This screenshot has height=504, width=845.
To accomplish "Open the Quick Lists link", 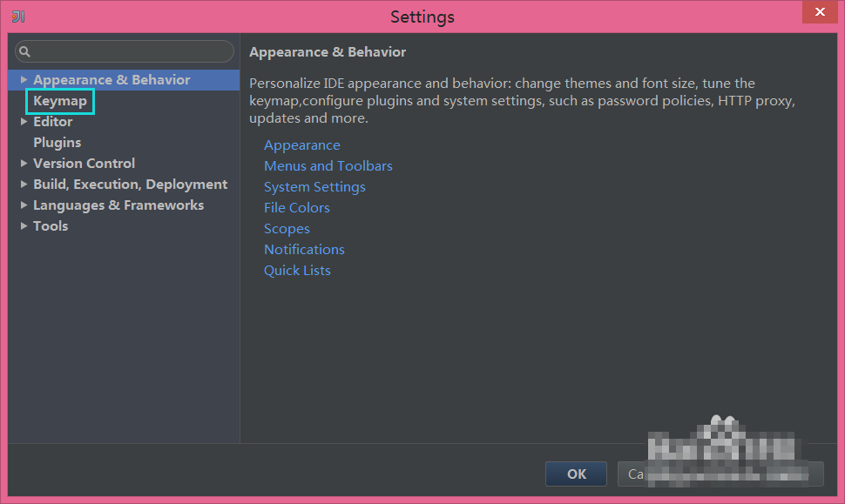I will [297, 271].
